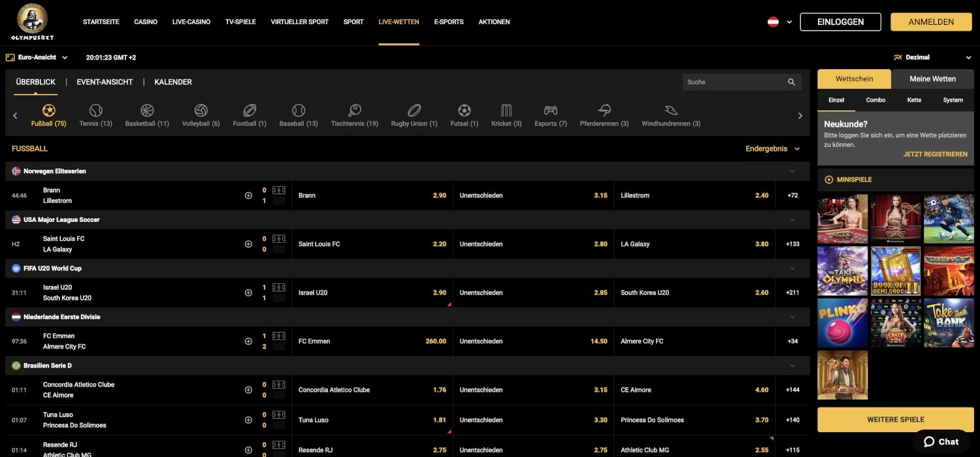Open pitch view icon for Tuna Luso match

279,415
